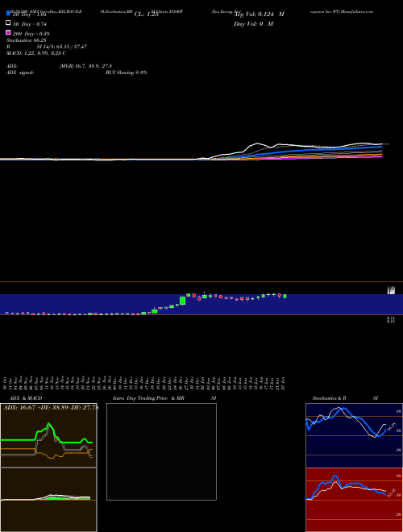Click the 'Stochastics: 66.28' reading
Viewport: 403px width, 532px height.
click(26, 40)
